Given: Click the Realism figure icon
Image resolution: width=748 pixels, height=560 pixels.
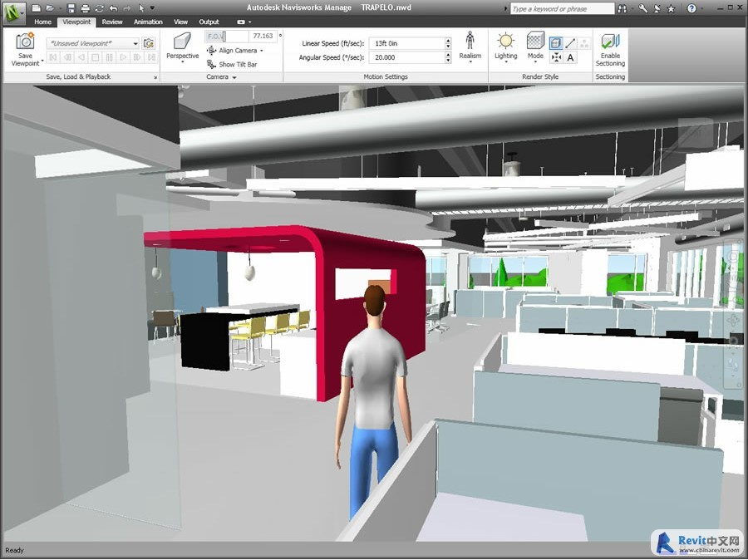Looking at the screenshot, I should point(470,41).
